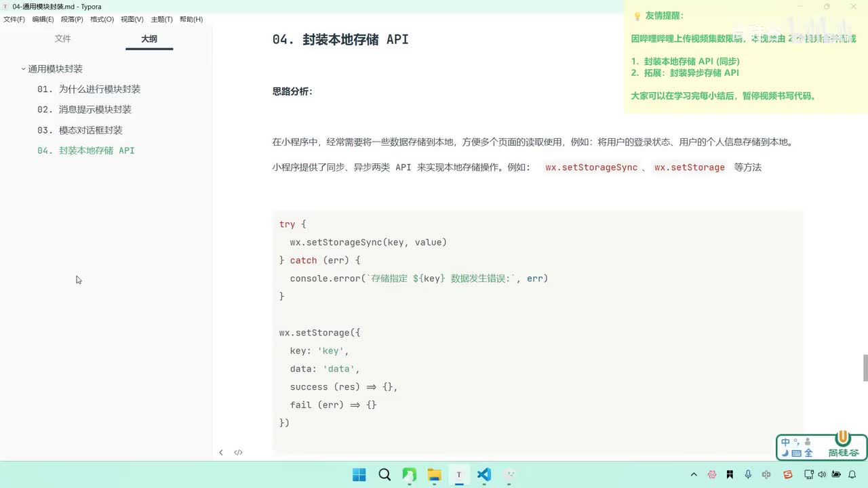Click the vertical scrollbar thumb
The image size is (868, 488).
click(x=865, y=368)
